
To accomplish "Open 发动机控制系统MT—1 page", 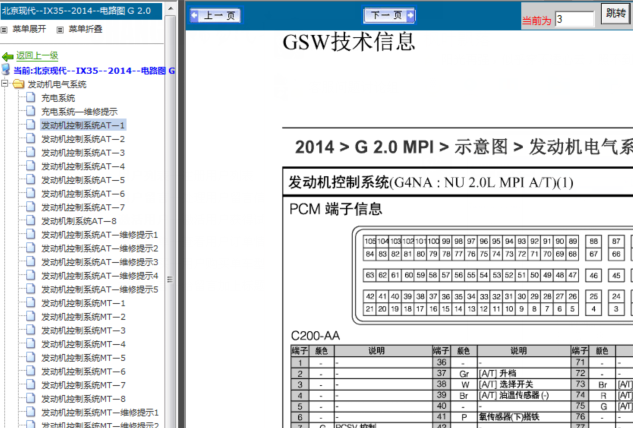I will [x=83, y=303].
